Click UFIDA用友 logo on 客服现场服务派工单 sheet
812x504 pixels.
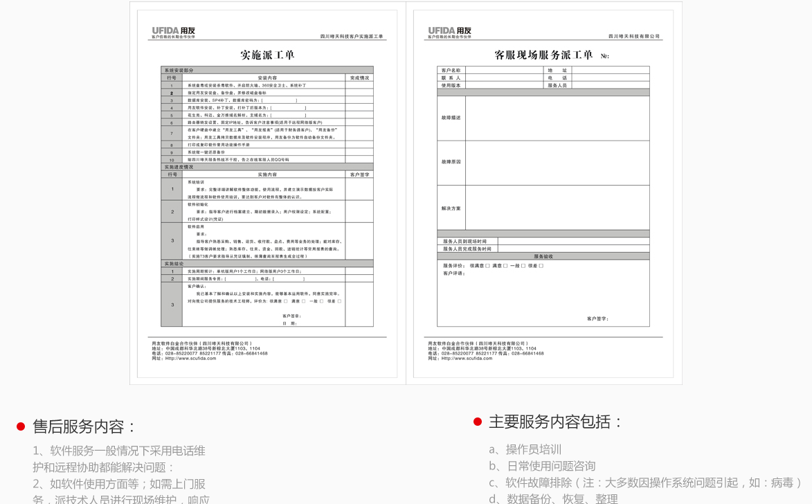coord(449,32)
